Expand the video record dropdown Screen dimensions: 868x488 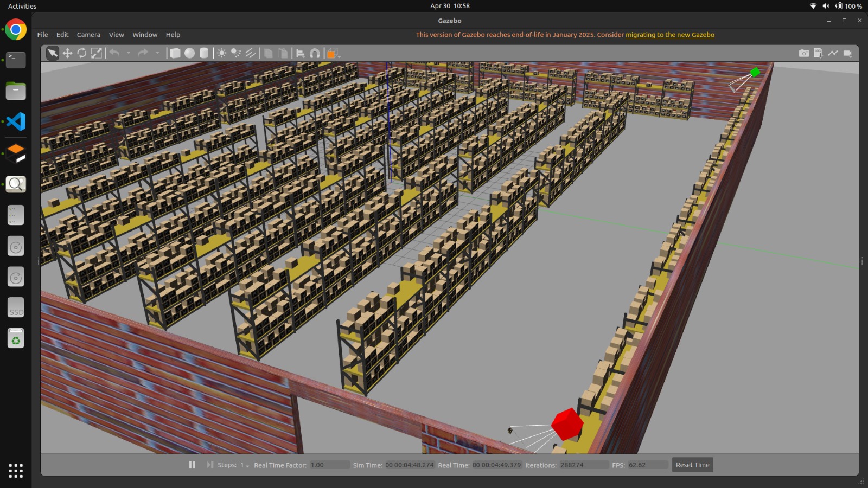847,53
